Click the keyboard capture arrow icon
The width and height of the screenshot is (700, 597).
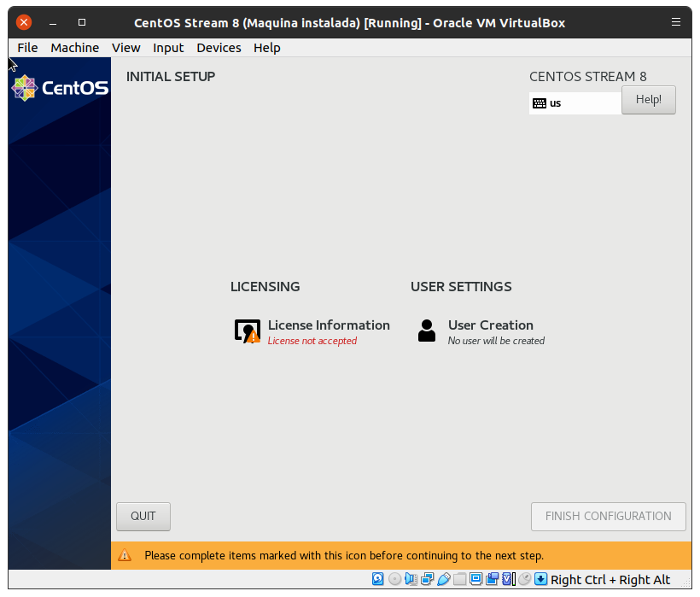pyautogui.click(x=540, y=579)
